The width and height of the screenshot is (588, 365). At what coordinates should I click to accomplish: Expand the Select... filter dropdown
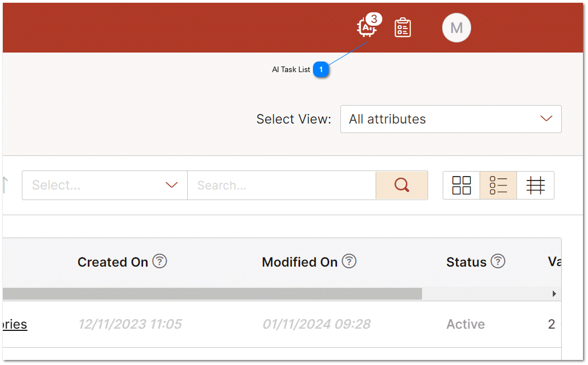point(105,185)
